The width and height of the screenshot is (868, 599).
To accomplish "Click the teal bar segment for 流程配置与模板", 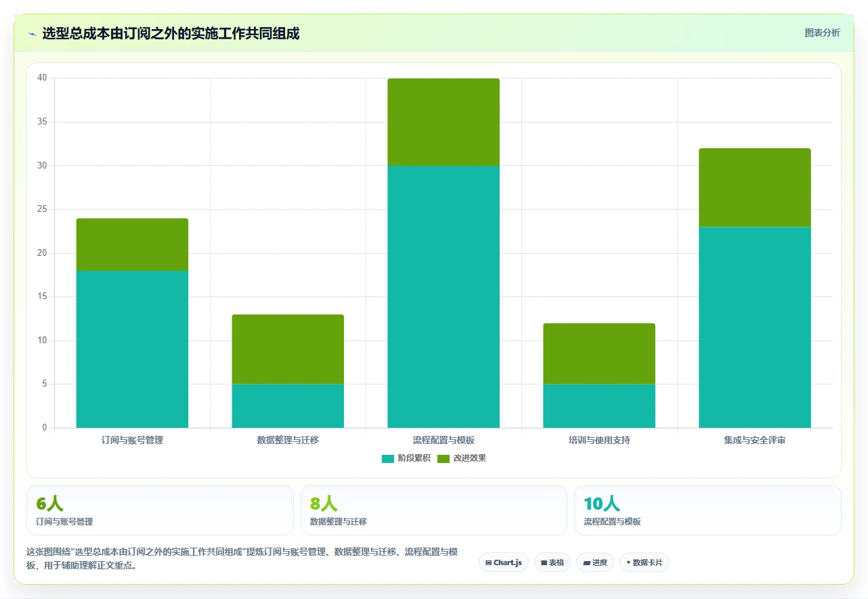I will tap(443, 297).
